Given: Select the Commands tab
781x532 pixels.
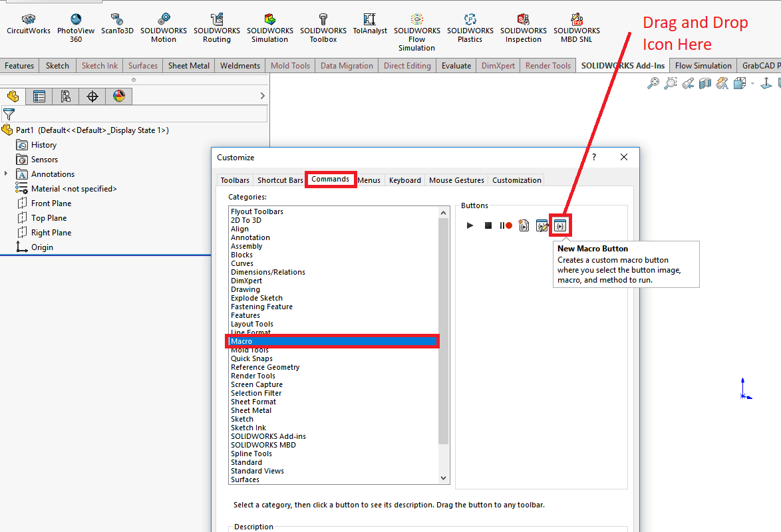Looking at the screenshot, I should [x=330, y=180].
